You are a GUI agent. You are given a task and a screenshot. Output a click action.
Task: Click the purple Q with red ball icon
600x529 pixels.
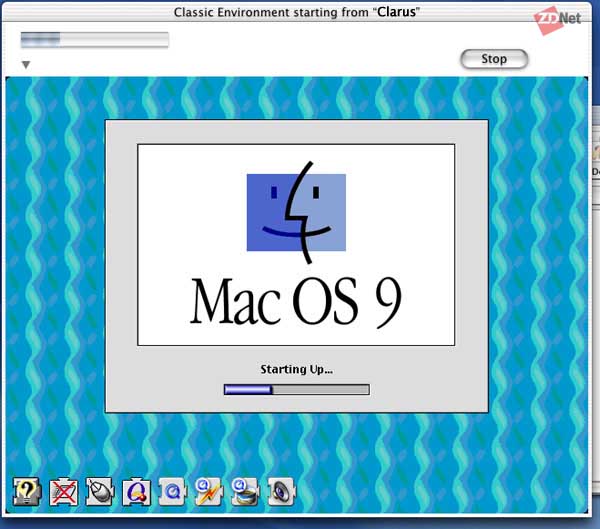[136, 491]
